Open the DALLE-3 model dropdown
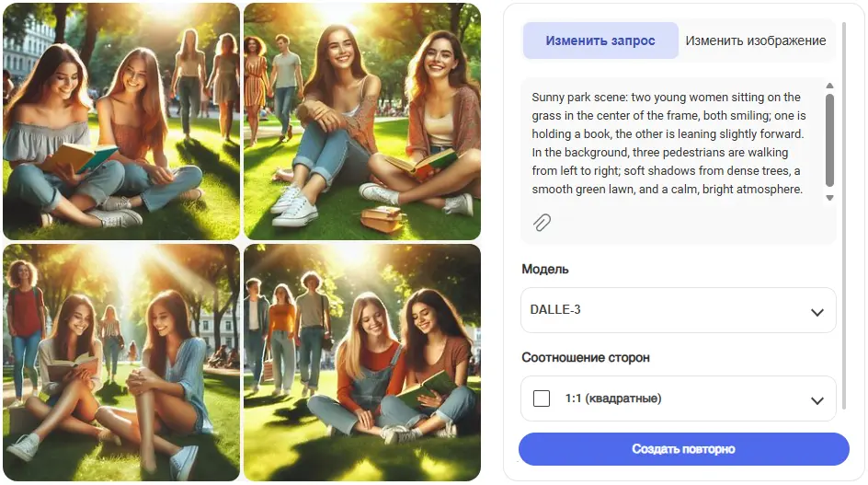This screenshot has width=868, height=485. pyautogui.click(x=679, y=310)
